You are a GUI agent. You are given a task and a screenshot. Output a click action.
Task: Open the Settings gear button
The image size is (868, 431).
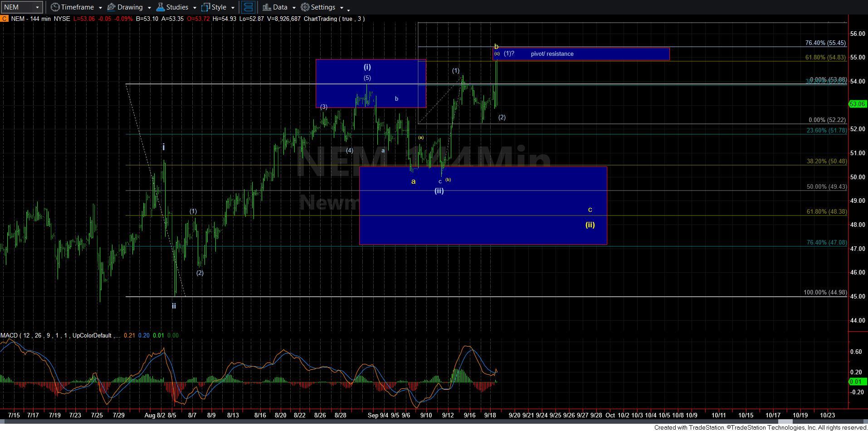coord(318,7)
